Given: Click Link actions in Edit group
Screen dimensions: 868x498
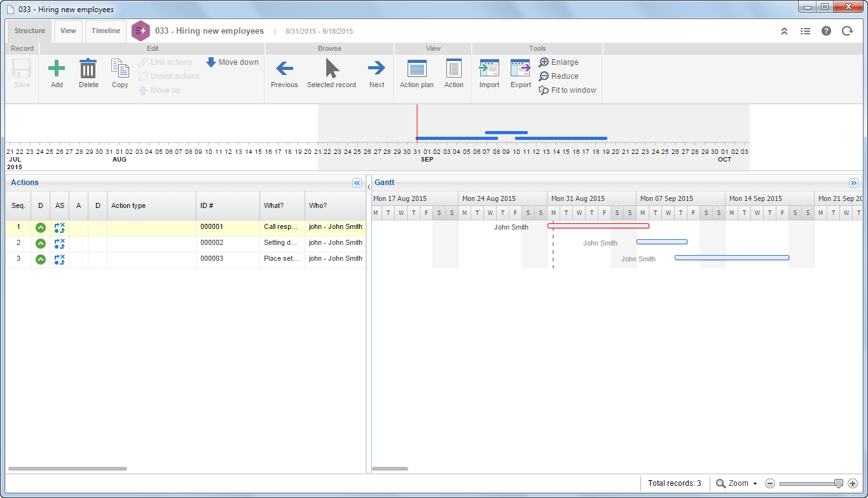Looking at the screenshot, I should click(165, 62).
